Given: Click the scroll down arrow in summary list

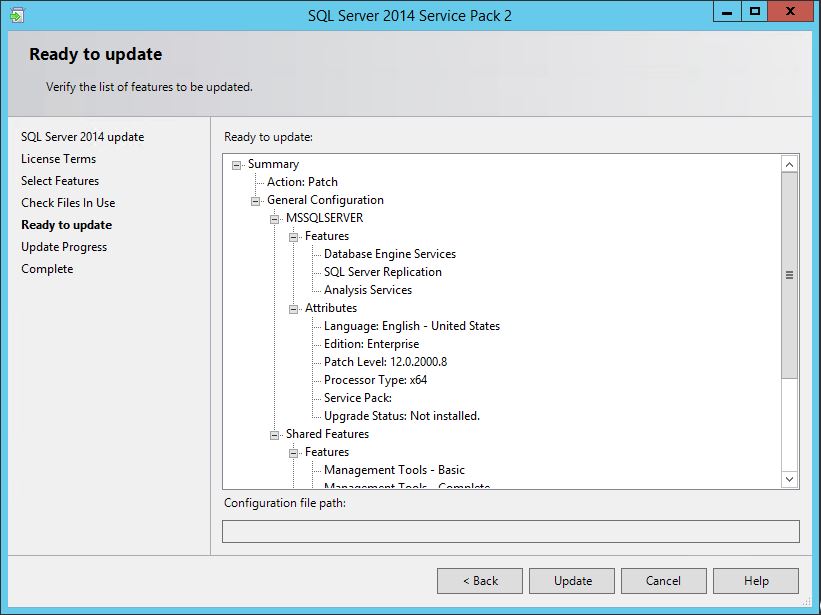Looking at the screenshot, I should click(x=789, y=479).
